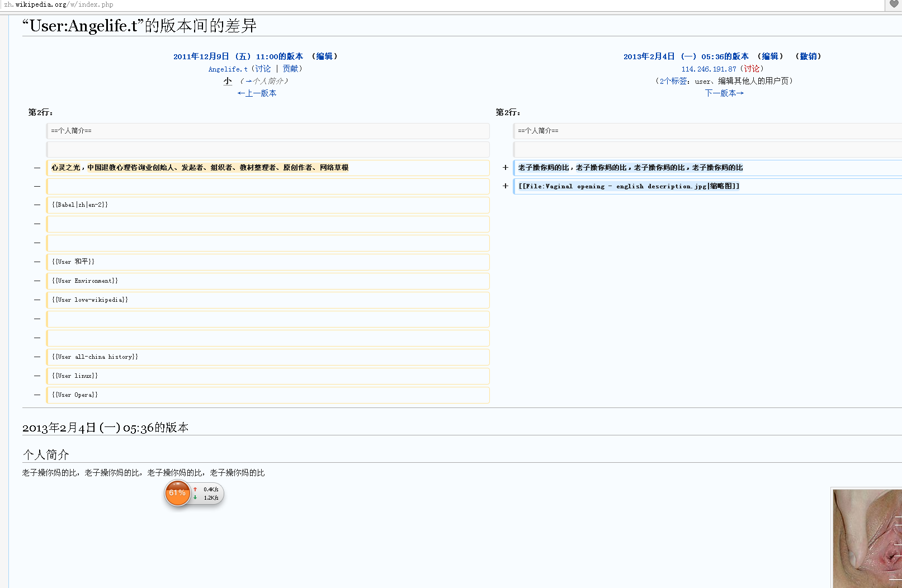The width and height of the screenshot is (902, 588).
Task: Click the '+' marker beside the first added line
Action: click(505, 167)
